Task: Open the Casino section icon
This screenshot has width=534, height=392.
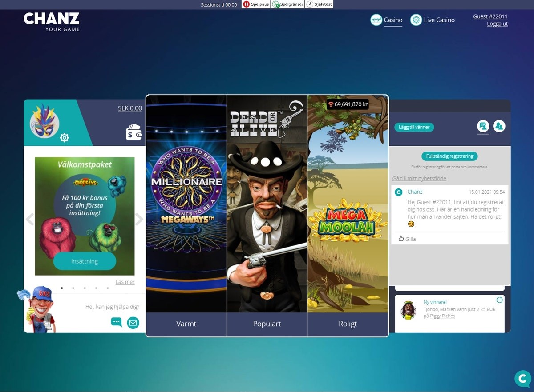Action: click(x=376, y=20)
